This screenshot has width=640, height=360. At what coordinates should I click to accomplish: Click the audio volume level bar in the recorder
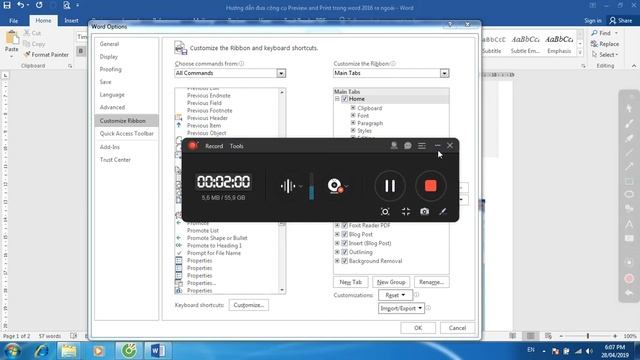[311, 186]
